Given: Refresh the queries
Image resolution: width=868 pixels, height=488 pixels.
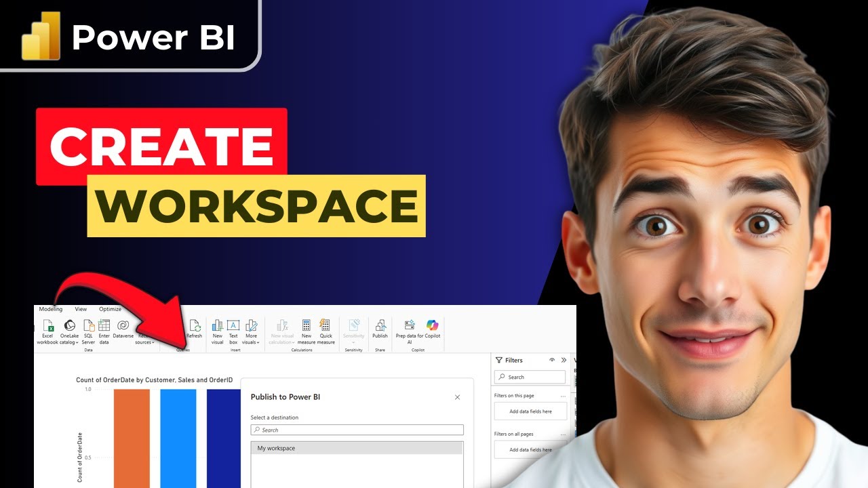Looking at the screenshot, I should 194,329.
